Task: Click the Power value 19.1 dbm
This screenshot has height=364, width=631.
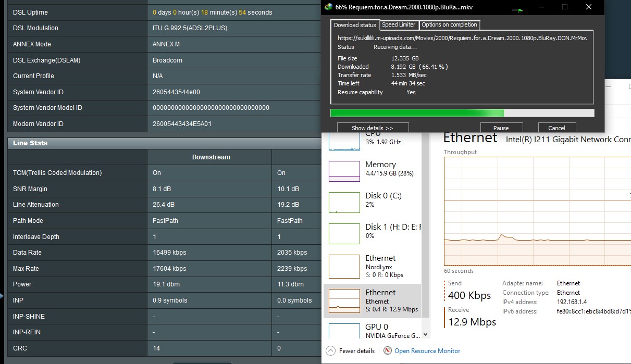Action: pos(165,284)
